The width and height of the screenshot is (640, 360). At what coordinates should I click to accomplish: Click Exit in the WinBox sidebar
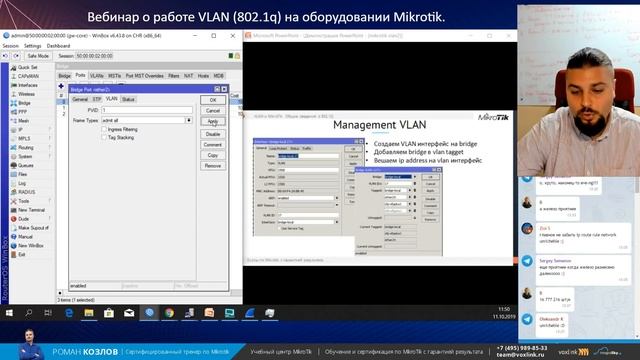pyautogui.click(x=22, y=255)
